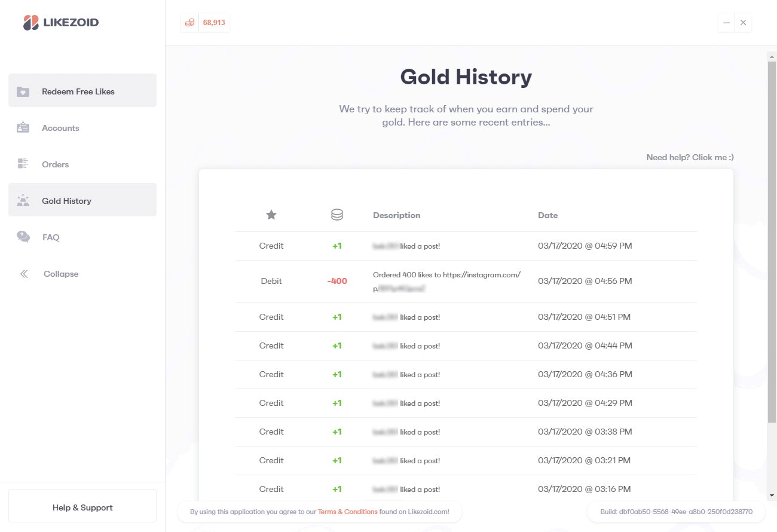
Task: Collapse the sidebar menu
Action: (x=82, y=274)
